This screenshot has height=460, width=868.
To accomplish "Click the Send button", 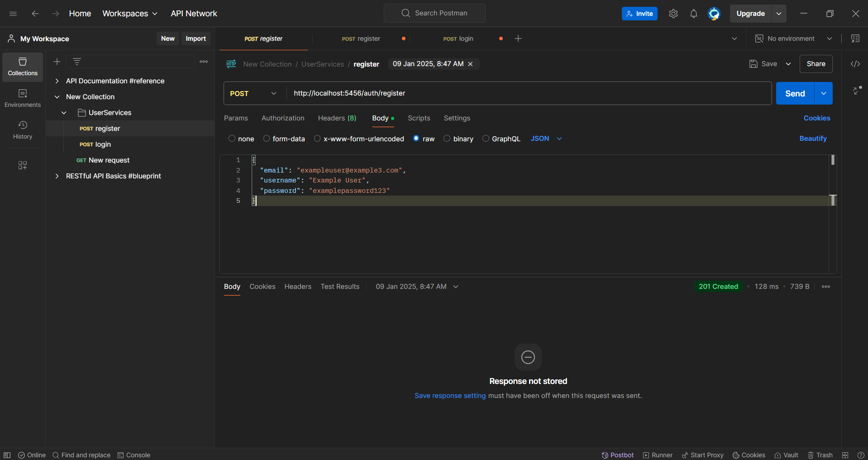I will click(795, 93).
